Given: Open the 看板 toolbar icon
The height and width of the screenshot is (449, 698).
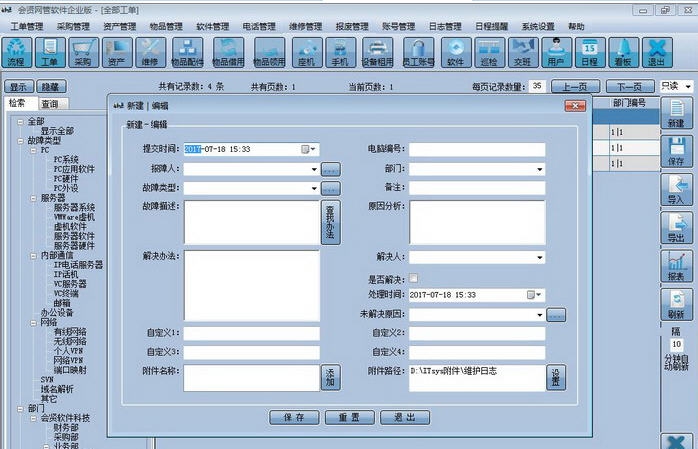Looking at the screenshot, I should (x=624, y=53).
